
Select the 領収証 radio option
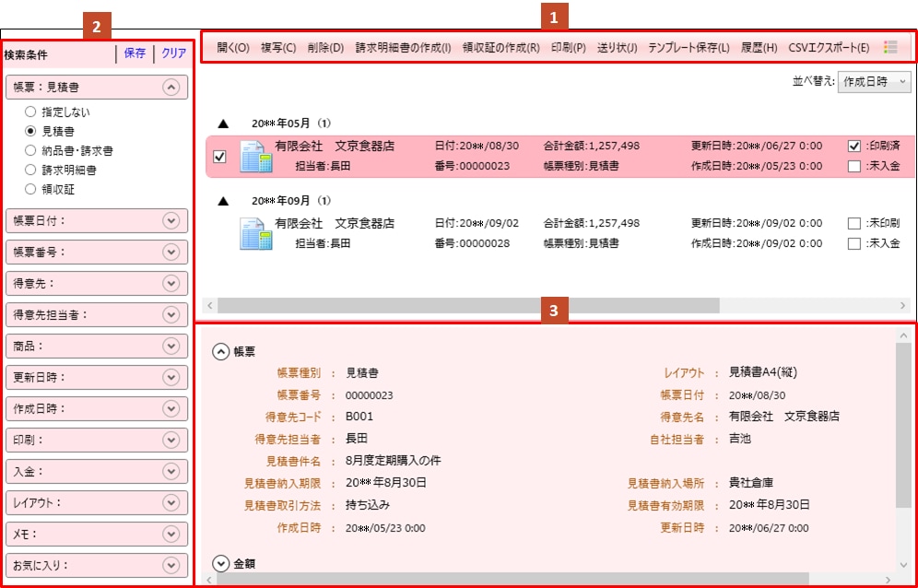(30, 189)
